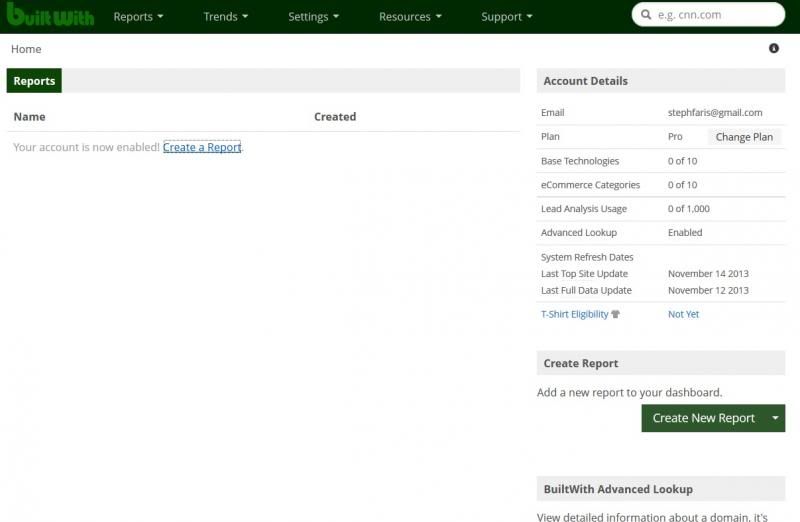The image size is (800, 522).
Task: Click the Create Report section heading
Action: 581,363
